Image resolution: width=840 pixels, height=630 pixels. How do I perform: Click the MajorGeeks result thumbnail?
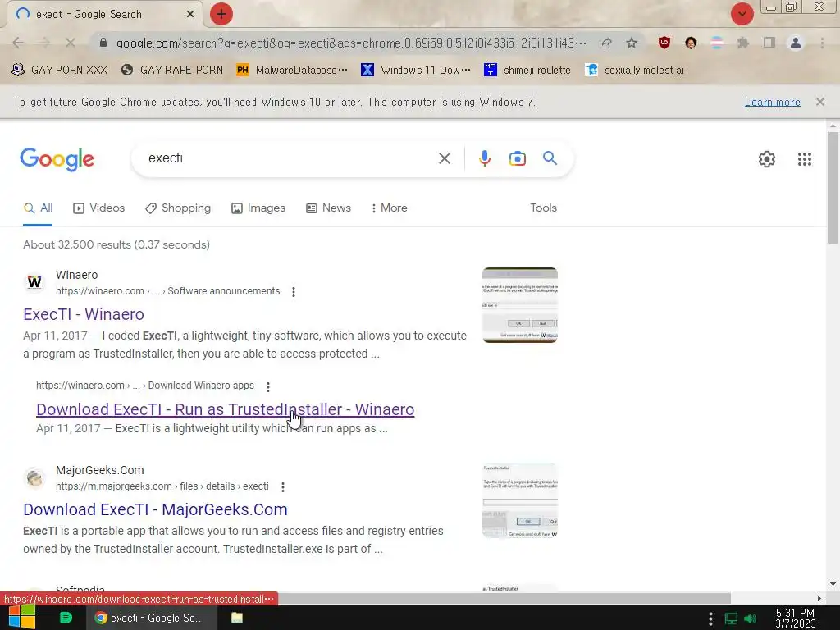click(519, 500)
